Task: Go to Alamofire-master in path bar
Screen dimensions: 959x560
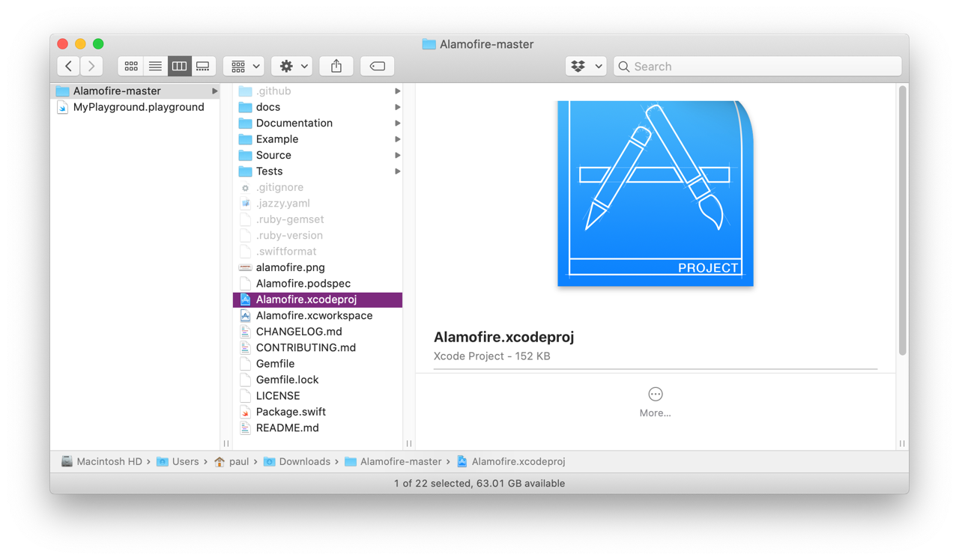Action: 393,462
